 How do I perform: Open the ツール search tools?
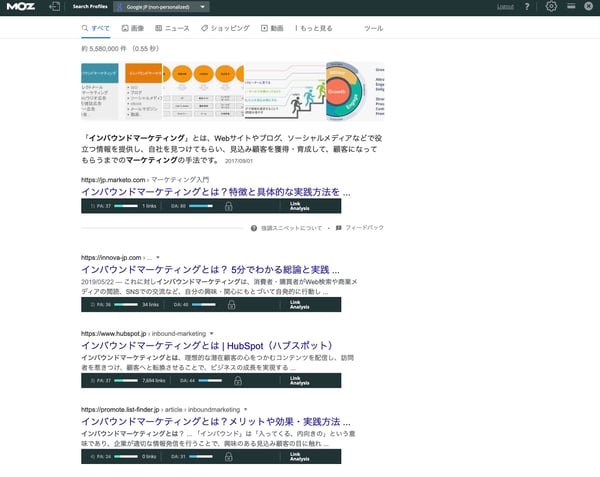373,28
